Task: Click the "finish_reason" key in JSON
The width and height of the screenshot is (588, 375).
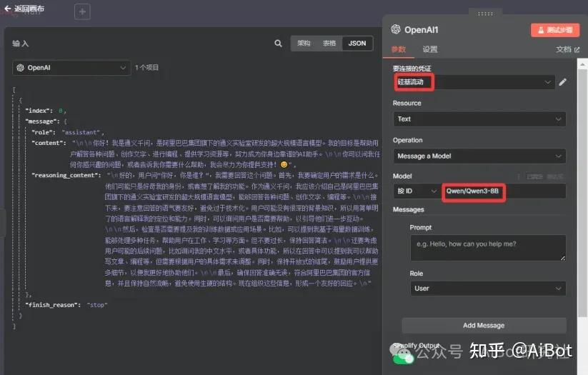Action: point(53,305)
